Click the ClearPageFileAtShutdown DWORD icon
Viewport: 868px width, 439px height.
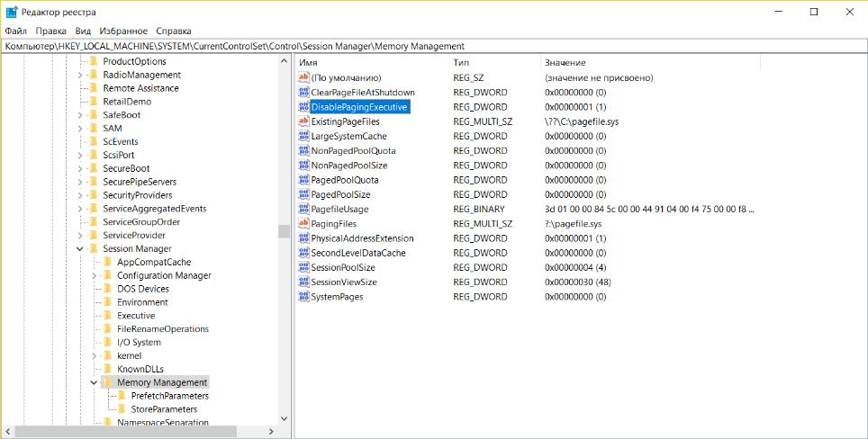click(x=303, y=93)
